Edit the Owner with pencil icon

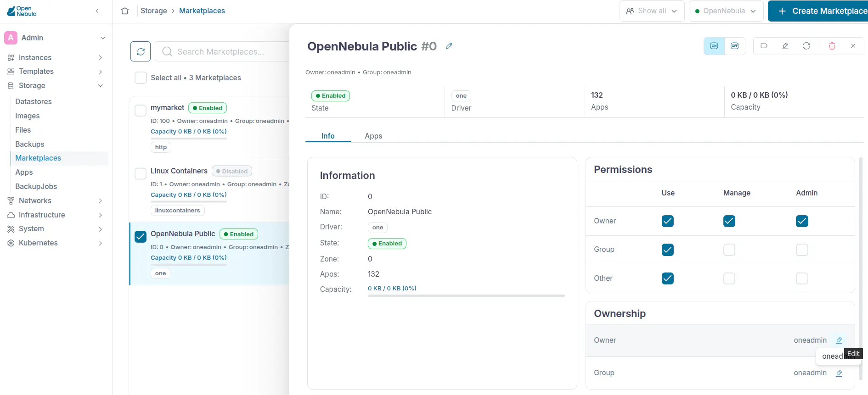coord(839,340)
